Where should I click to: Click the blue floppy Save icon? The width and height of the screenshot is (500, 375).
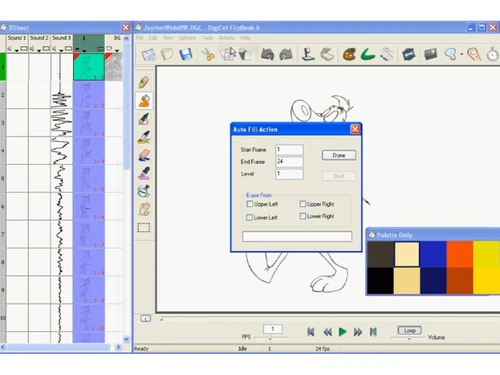pyautogui.click(x=185, y=54)
